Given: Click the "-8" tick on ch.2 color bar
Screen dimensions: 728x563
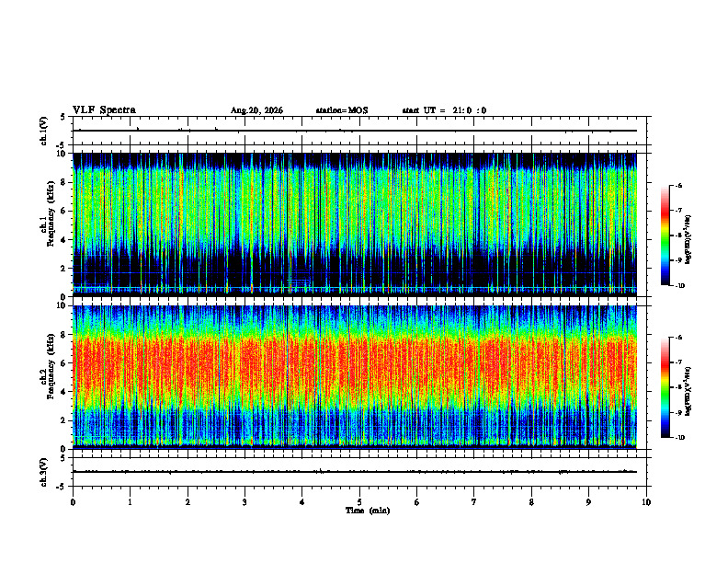Looking at the screenshot, I should [679, 387].
